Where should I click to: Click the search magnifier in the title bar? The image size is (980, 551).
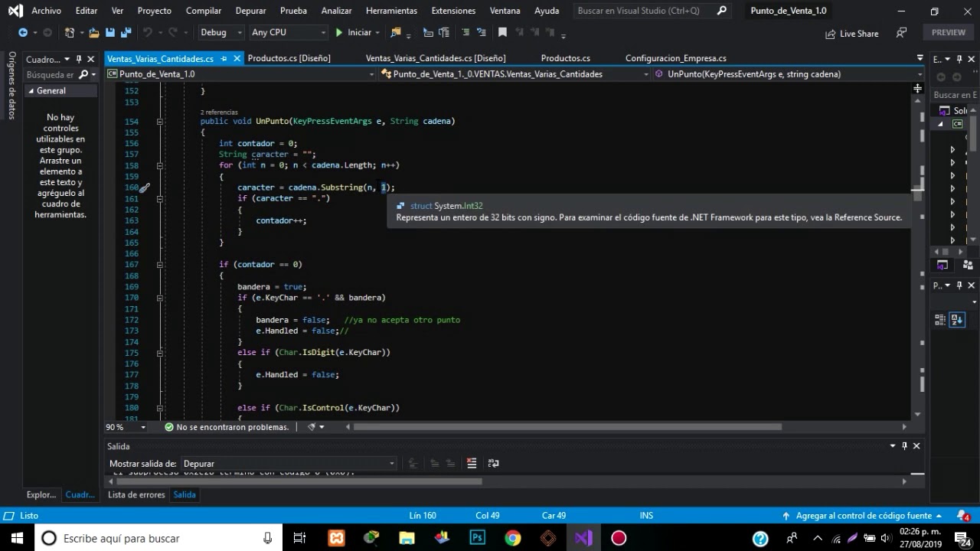click(x=721, y=11)
